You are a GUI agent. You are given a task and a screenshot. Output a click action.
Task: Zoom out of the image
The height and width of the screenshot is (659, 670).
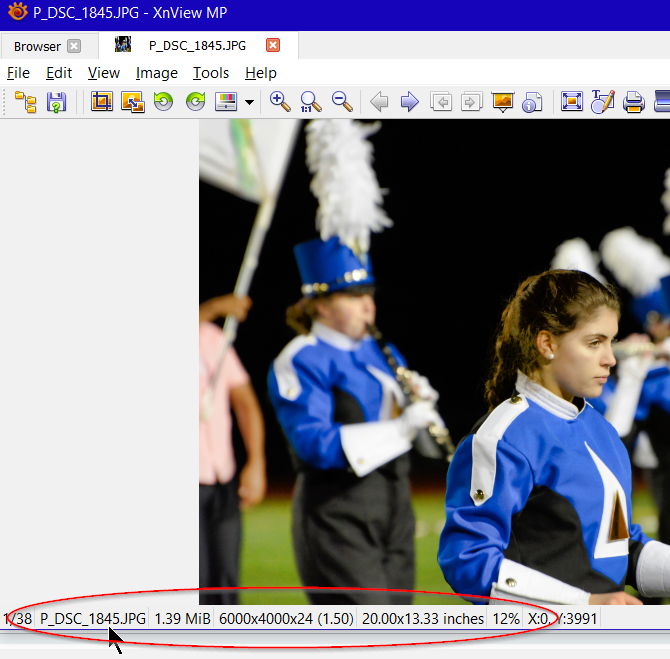(x=342, y=102)
